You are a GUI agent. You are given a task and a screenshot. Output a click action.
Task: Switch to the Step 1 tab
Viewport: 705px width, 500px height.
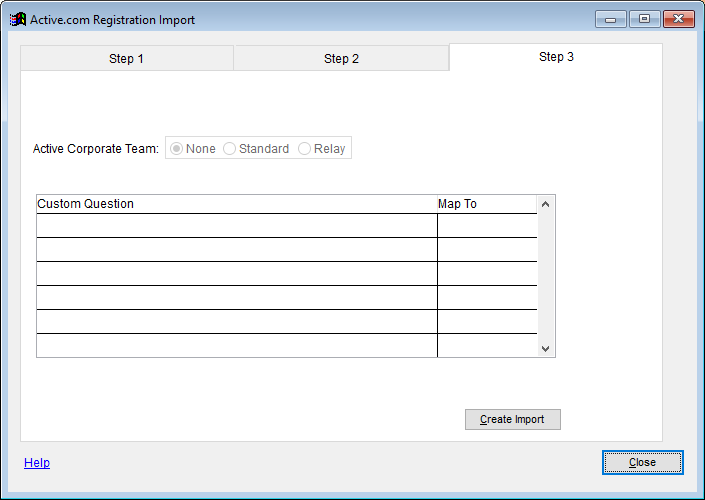[x=127, y=58]
